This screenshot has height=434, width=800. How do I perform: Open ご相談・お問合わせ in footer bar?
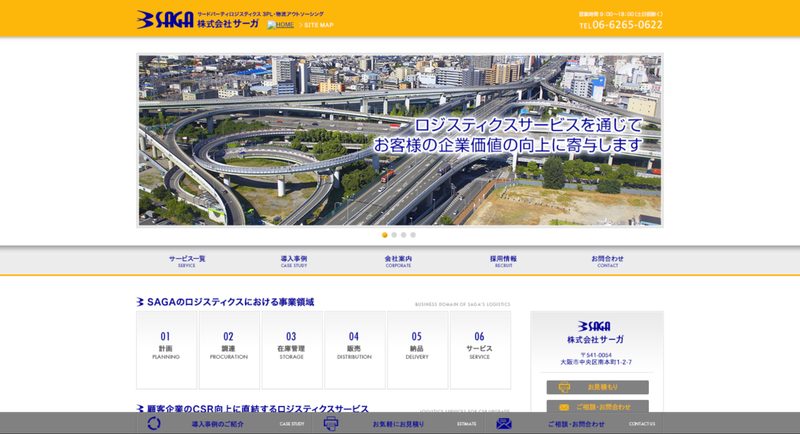(x=576, y=424)
